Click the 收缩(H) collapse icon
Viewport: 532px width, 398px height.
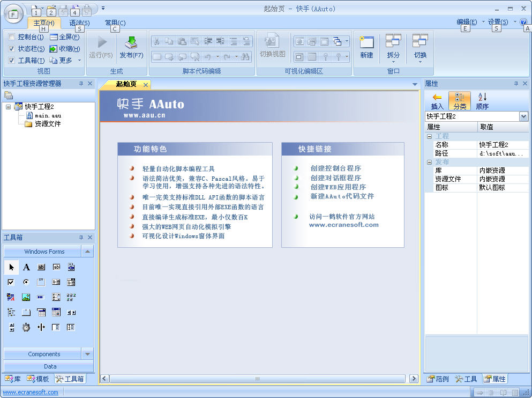pyautogui.click(x=53, y=49)
